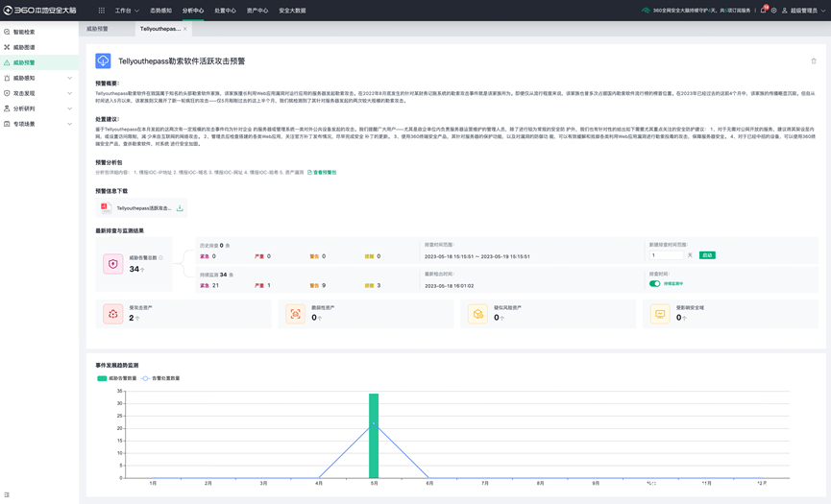Switch to the 威胁预警 page tab

(106, 29)
